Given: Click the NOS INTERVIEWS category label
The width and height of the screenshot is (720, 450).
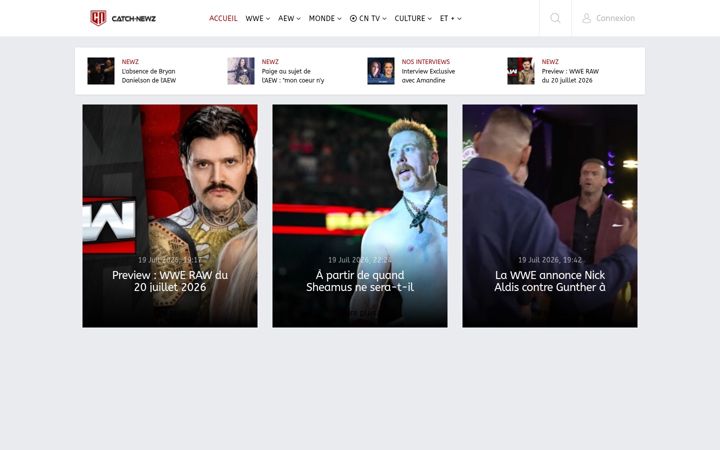Looking at the screenshot, I should pos(426,62).
